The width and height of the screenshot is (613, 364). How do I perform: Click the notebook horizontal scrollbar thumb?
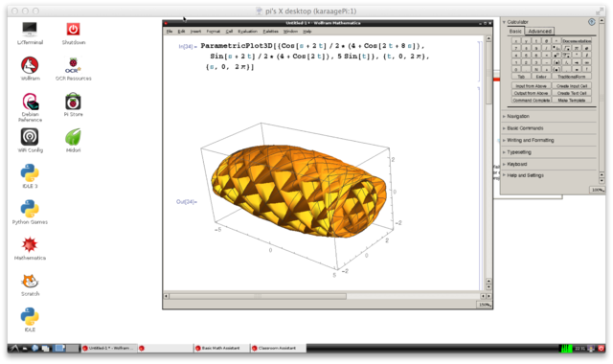258,296
